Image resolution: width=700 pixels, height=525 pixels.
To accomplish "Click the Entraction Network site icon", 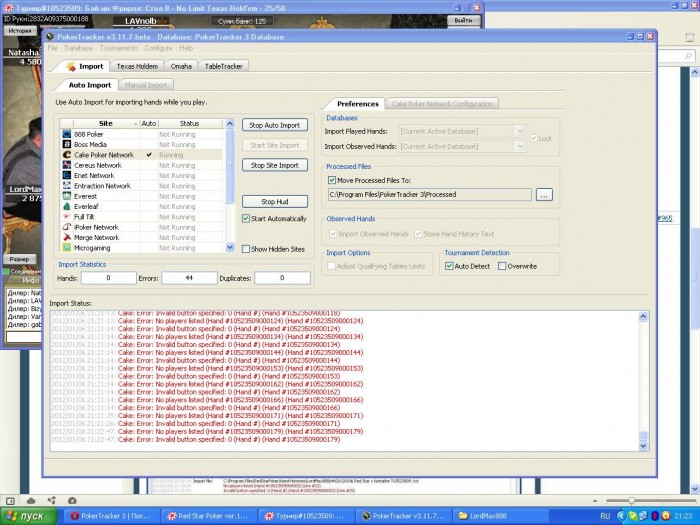I will (67, 185).
